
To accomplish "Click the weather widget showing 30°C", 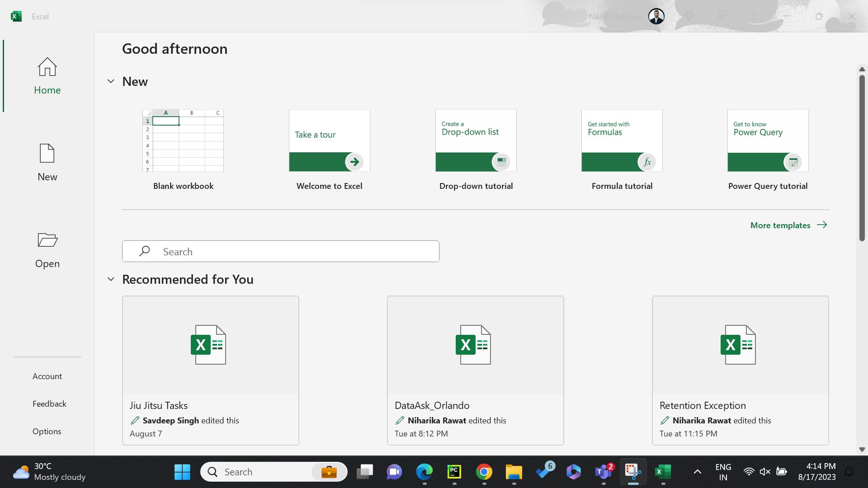I will (x=49, y=472).
